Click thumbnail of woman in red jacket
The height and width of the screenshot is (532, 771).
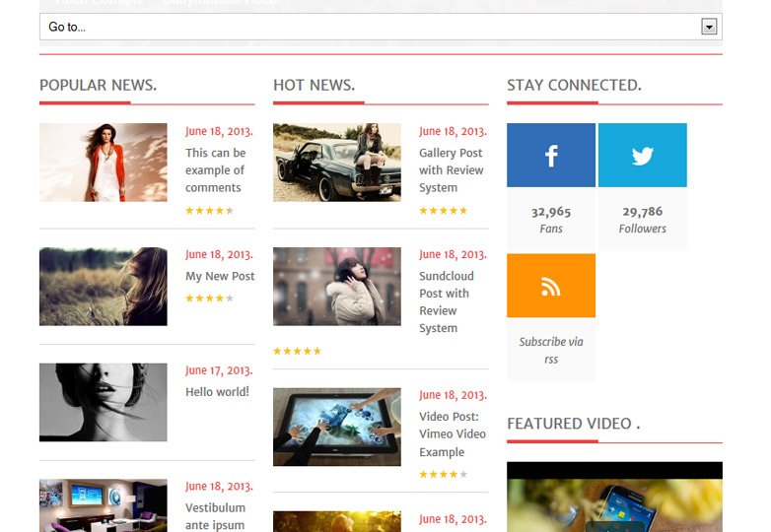tap(104, 163)
